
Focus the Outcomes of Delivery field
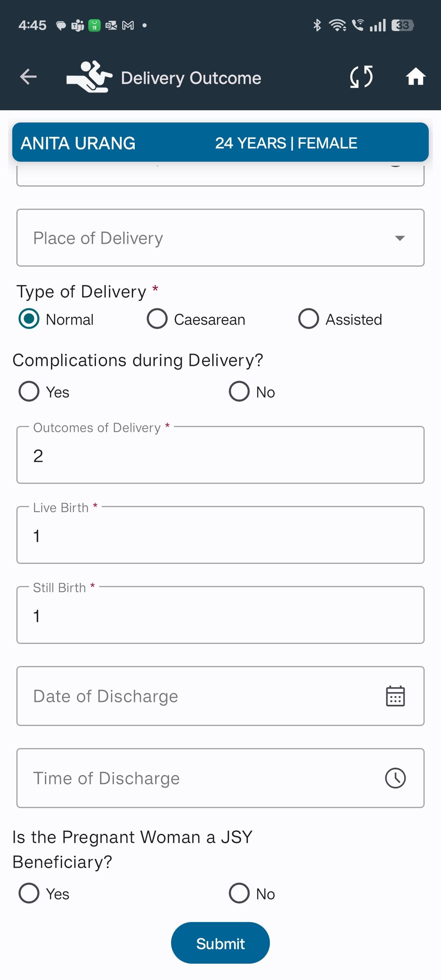click(220, 455)
